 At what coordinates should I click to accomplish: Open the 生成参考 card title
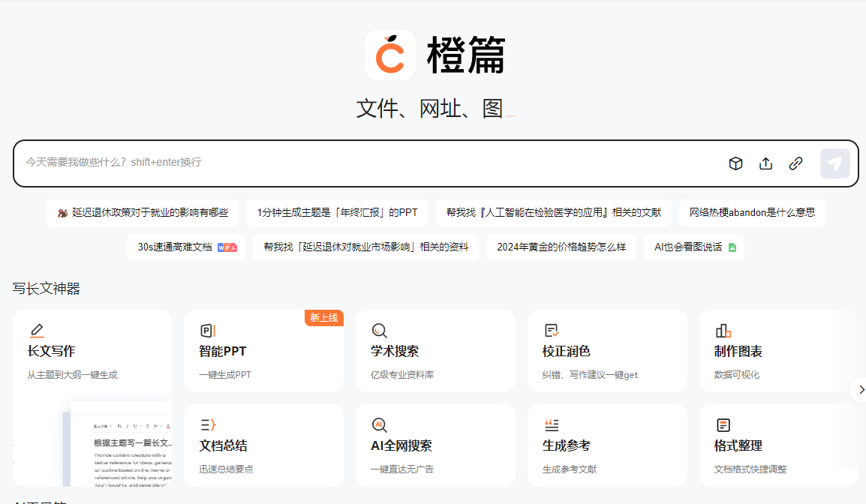coord(567,445)
